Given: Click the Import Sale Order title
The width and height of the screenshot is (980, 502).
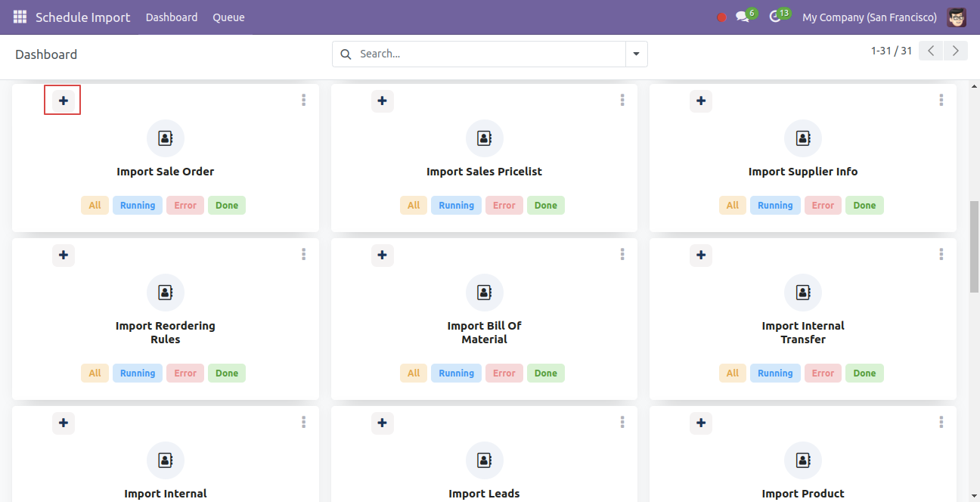Looking at the screenshot, I should coord(166,172).
